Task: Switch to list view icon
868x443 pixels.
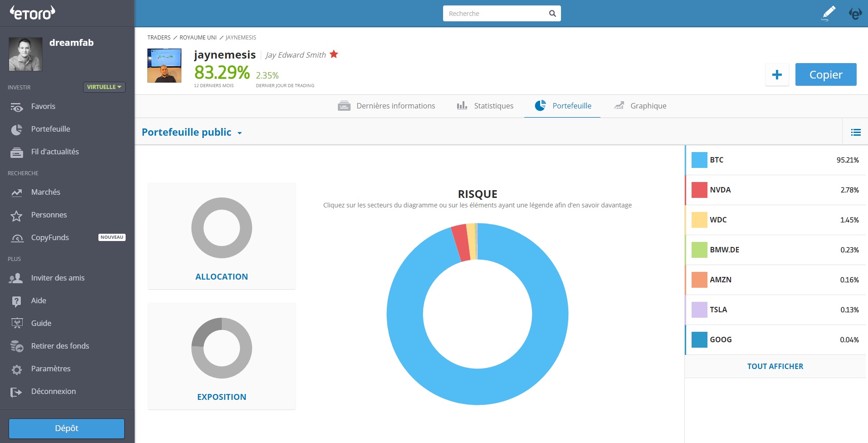Action: (855, 132)
